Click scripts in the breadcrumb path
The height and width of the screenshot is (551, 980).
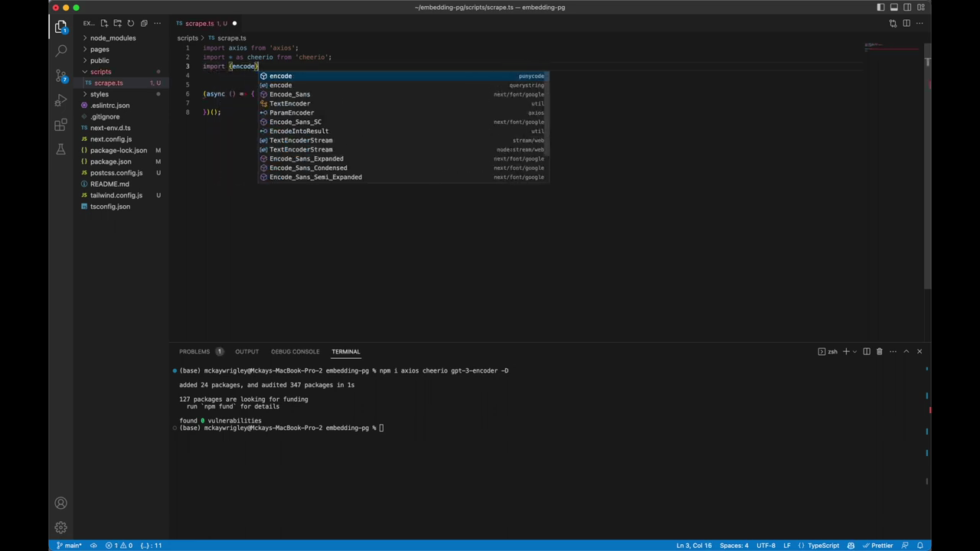188,37
